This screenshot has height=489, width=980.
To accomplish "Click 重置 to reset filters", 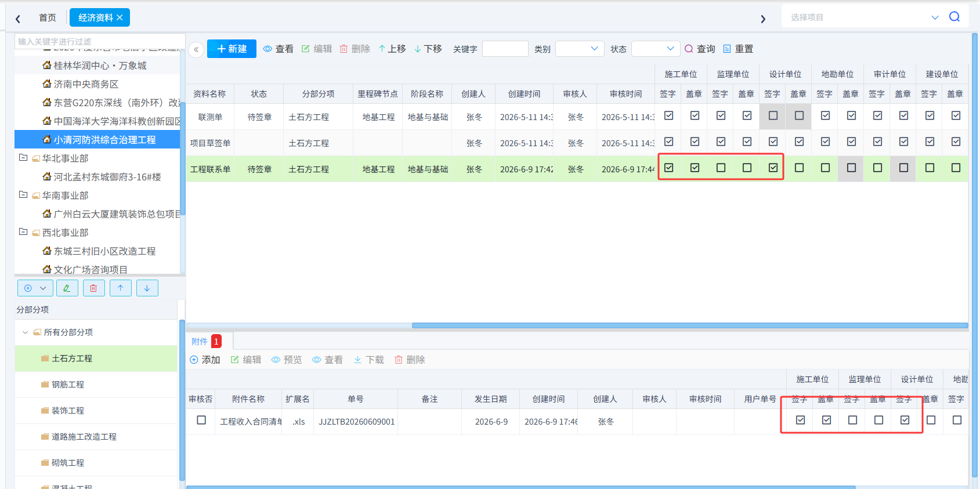I will coord(738,49).
